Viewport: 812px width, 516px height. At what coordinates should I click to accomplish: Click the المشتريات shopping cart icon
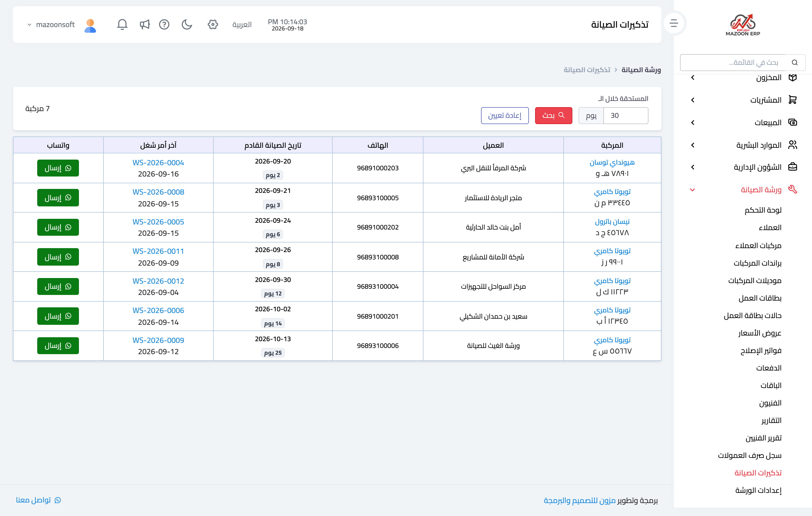[x=793, y=100]
